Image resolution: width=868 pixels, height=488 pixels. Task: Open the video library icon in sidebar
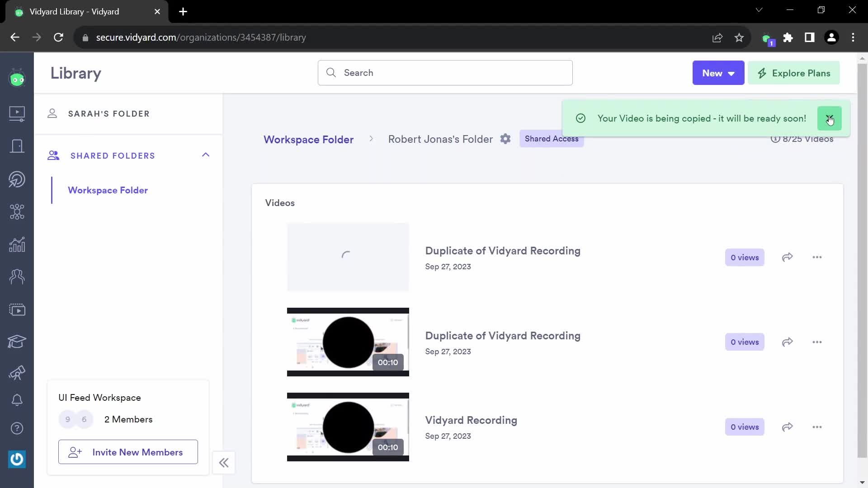point(17,113)
